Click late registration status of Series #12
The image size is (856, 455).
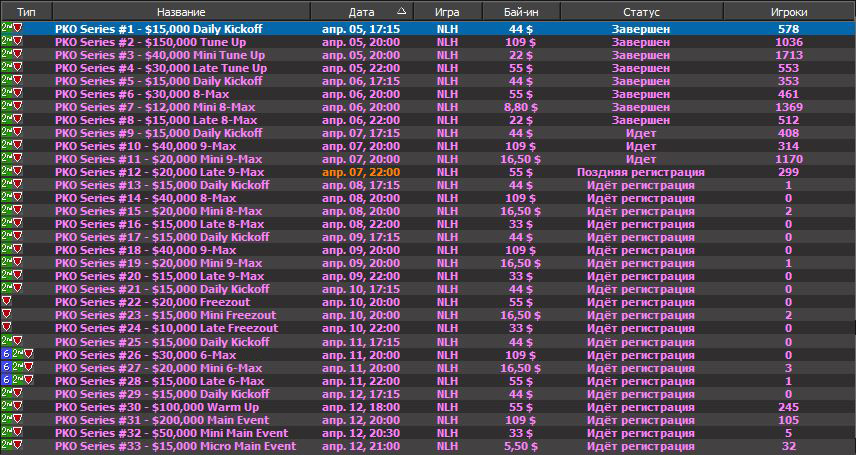point(640,172)
